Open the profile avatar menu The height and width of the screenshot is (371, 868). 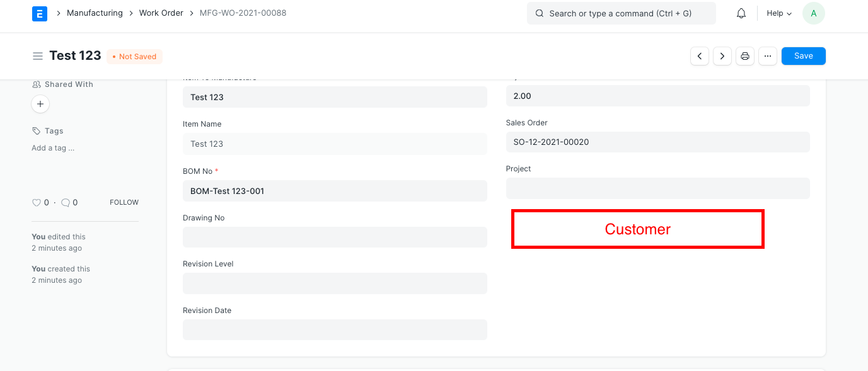pos(813,13)
